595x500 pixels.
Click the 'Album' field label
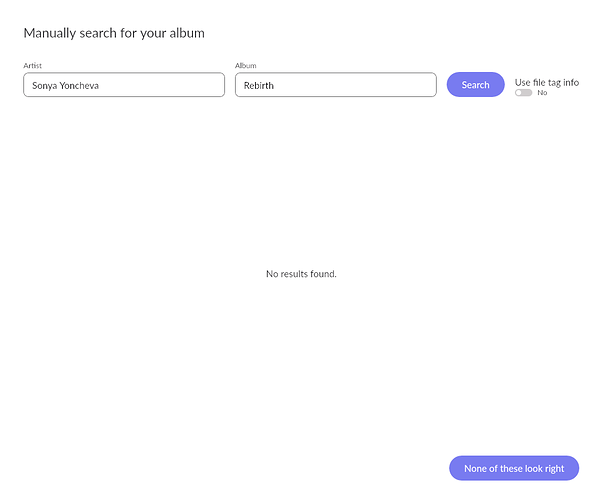[246, 66]
